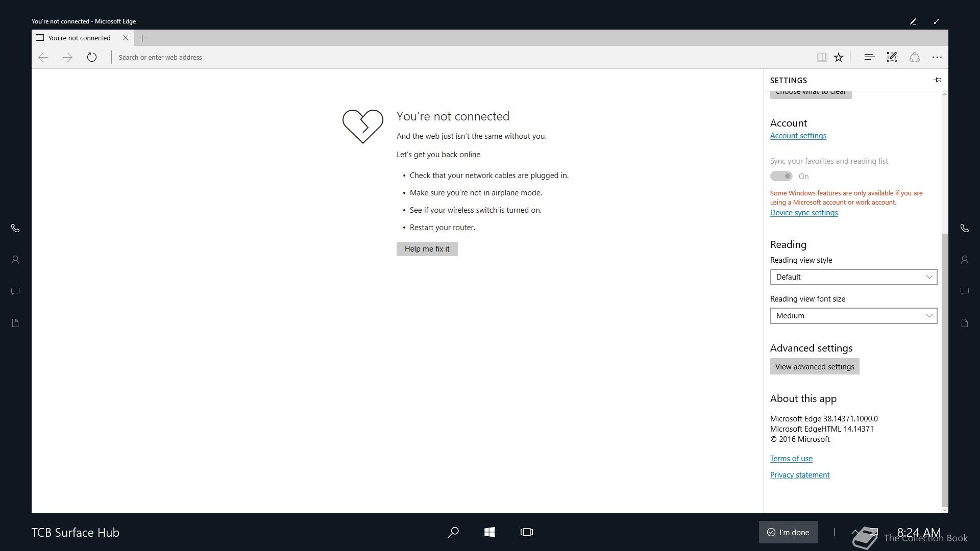Image resolution: width=980 pixels, height=551 pixels.
Task: Click the right sidebar document icon
Action: pos(965,323)
